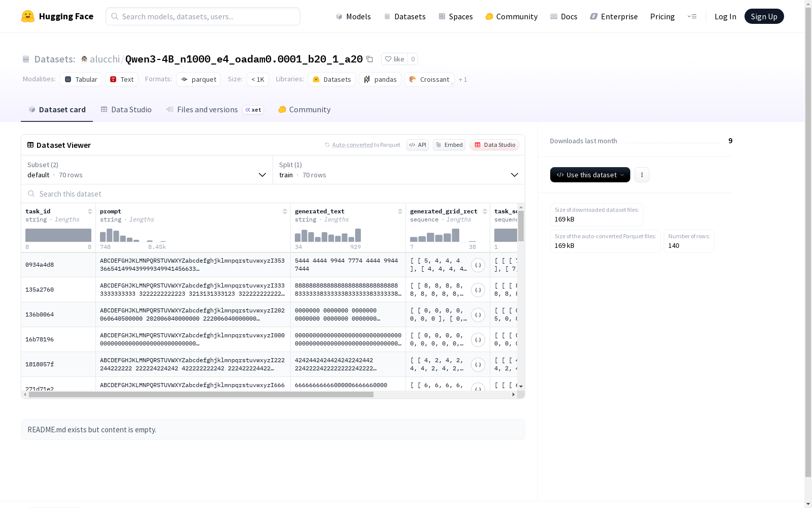Open the navigation more-options list icon
Screen dimensions: 812x508
click(692, 16)
